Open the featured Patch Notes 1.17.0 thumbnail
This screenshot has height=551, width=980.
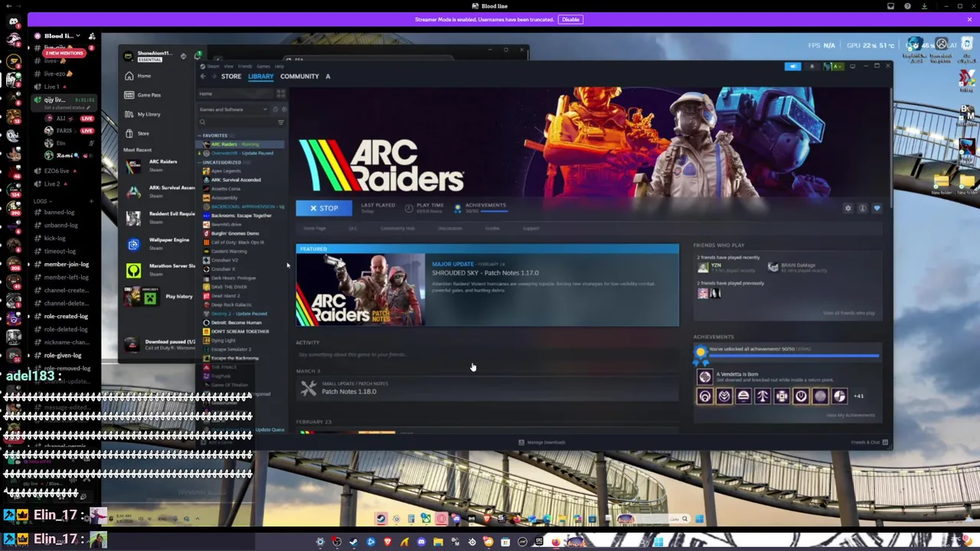pos(361,290)
